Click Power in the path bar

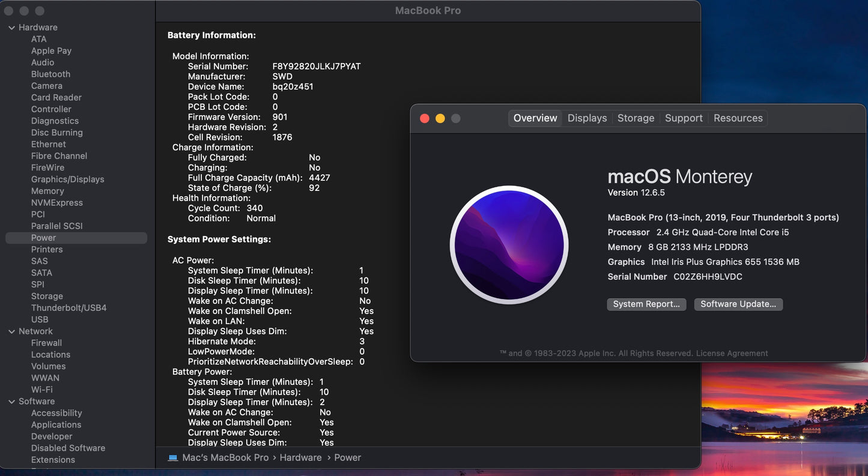347,457
